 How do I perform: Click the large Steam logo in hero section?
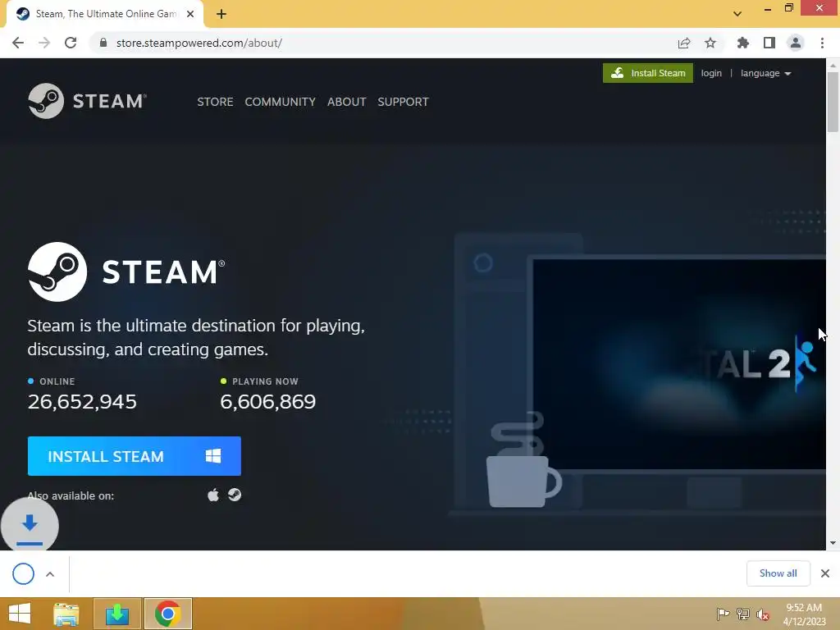126,272
